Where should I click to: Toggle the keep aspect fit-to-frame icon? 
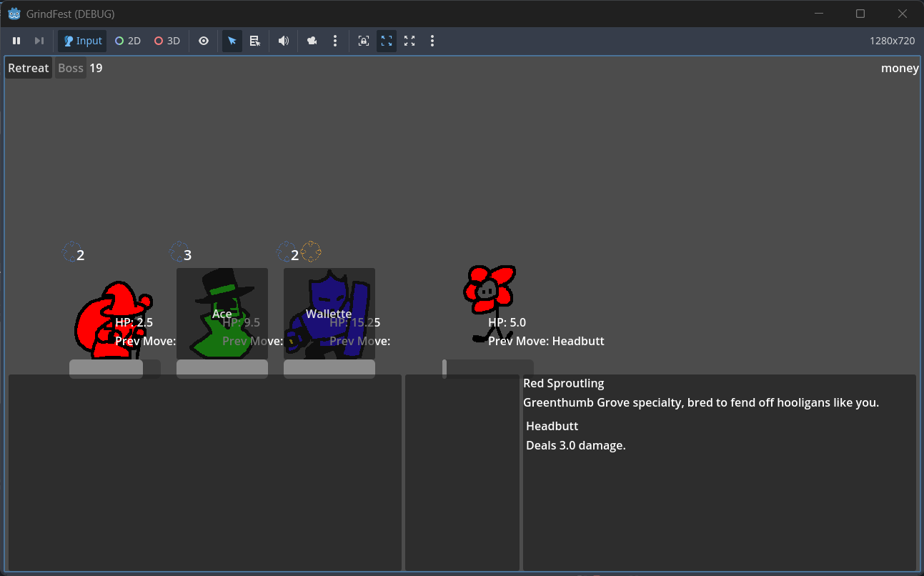pyautogui.click(x=387, y=41)
